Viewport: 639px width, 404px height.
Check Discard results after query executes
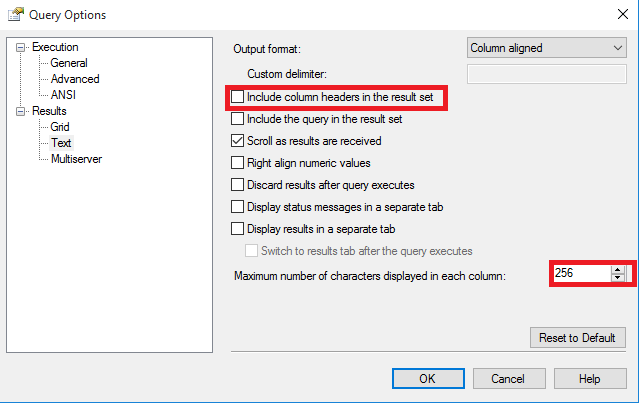point(238,184)
